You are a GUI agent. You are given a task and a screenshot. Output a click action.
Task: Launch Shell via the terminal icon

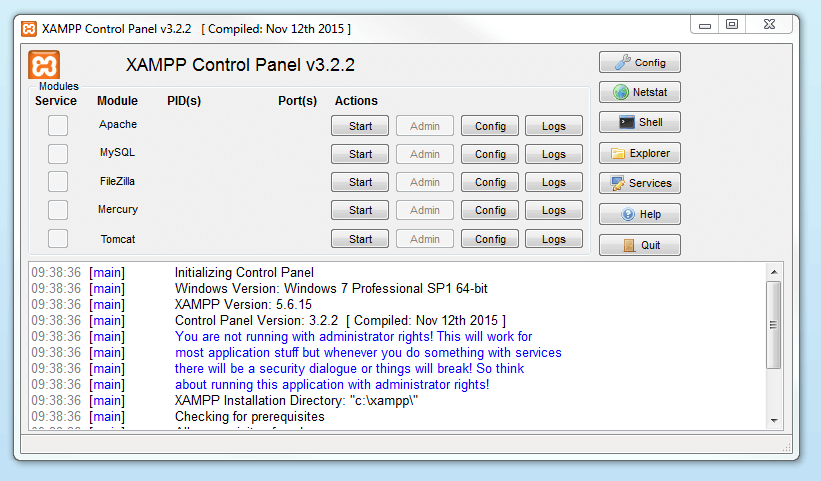point(626,123)
